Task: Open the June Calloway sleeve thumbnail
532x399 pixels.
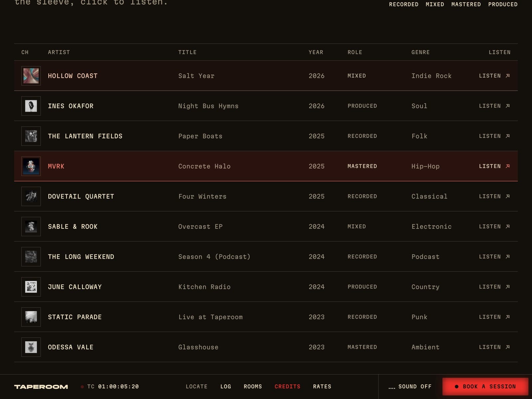Action: coord(31,287)
